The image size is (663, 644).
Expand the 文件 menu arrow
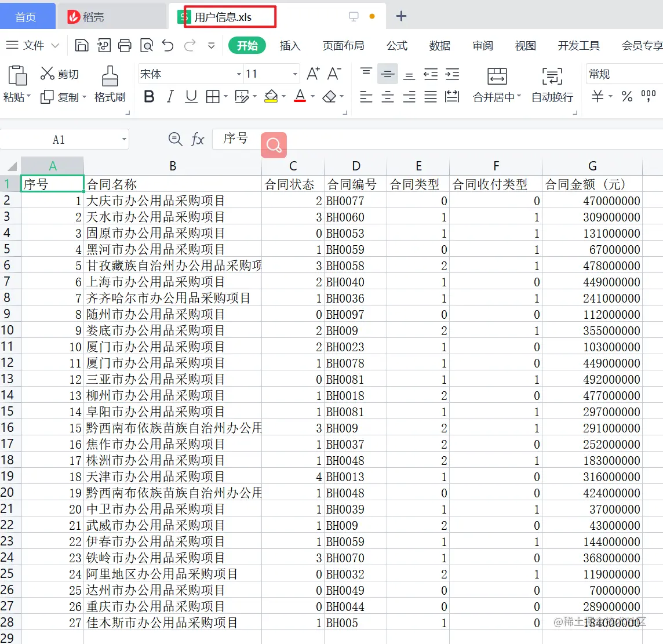click(x=55, y=45)
